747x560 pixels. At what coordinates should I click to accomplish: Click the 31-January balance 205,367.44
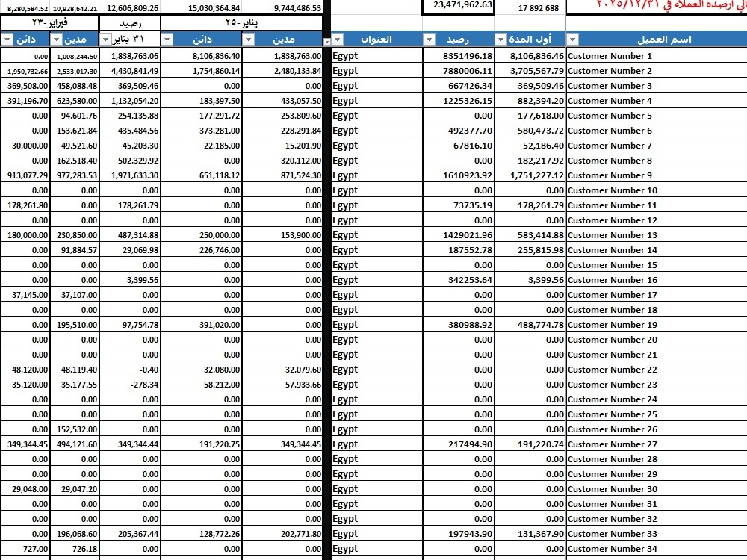[x=129, y=534]
